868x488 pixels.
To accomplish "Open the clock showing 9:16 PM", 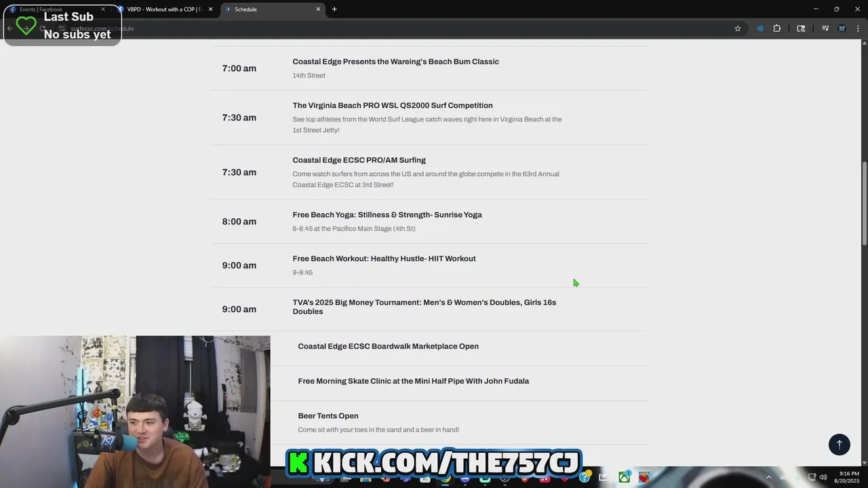I will coord(848,477).
